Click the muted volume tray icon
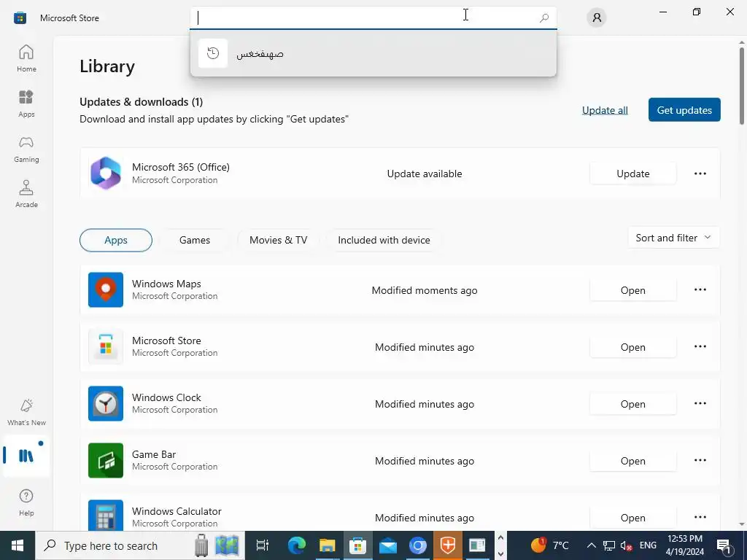747x560 pixels. point(627,545)
